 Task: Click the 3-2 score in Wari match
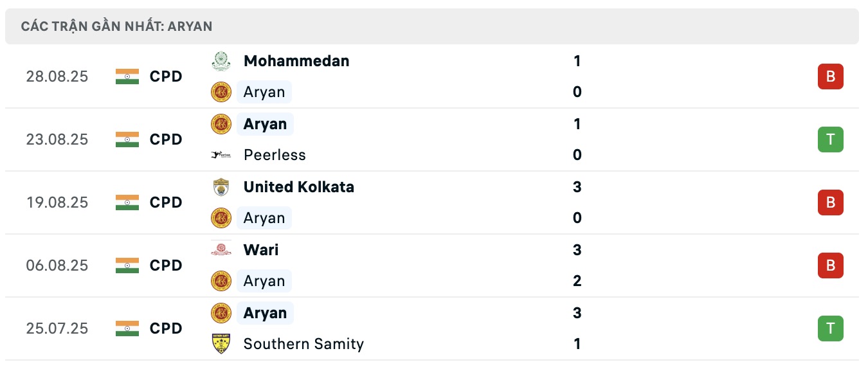coord(577,265)
